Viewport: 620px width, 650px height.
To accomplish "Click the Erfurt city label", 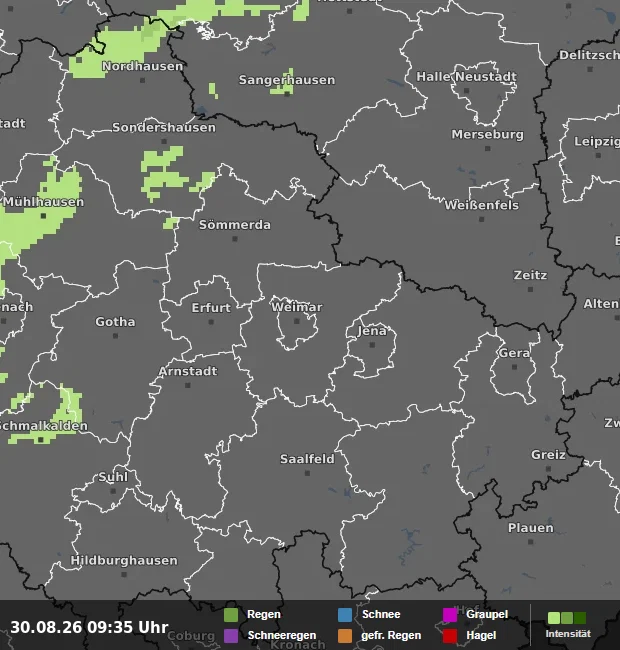I will pyautogui.click(x=211, y=308).
